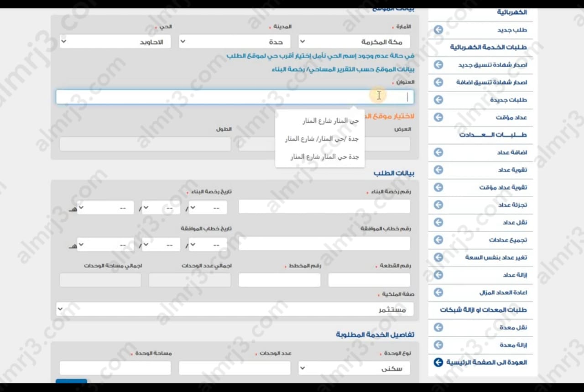Click arrow icon beside العودة الى الصفحة الرئيسية
This screenshot has width=584, height=392.
(438, 362)
